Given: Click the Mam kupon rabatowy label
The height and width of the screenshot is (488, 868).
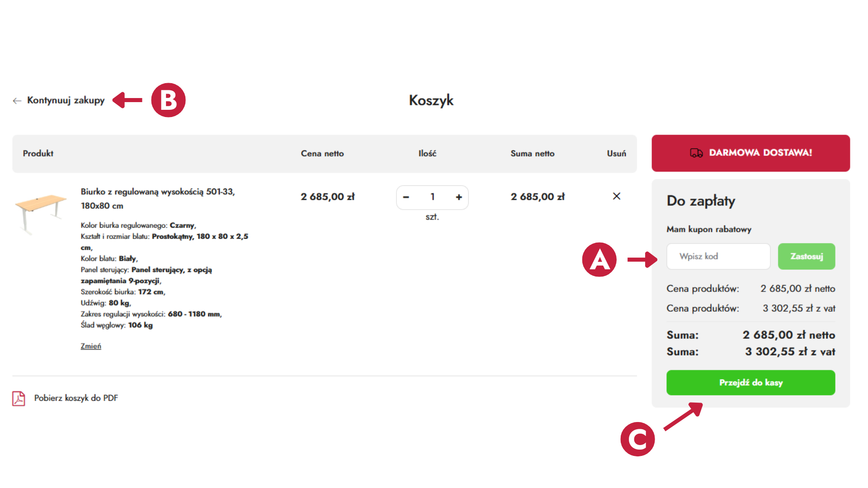Looking at the screenshot, I should click(708, 229).
